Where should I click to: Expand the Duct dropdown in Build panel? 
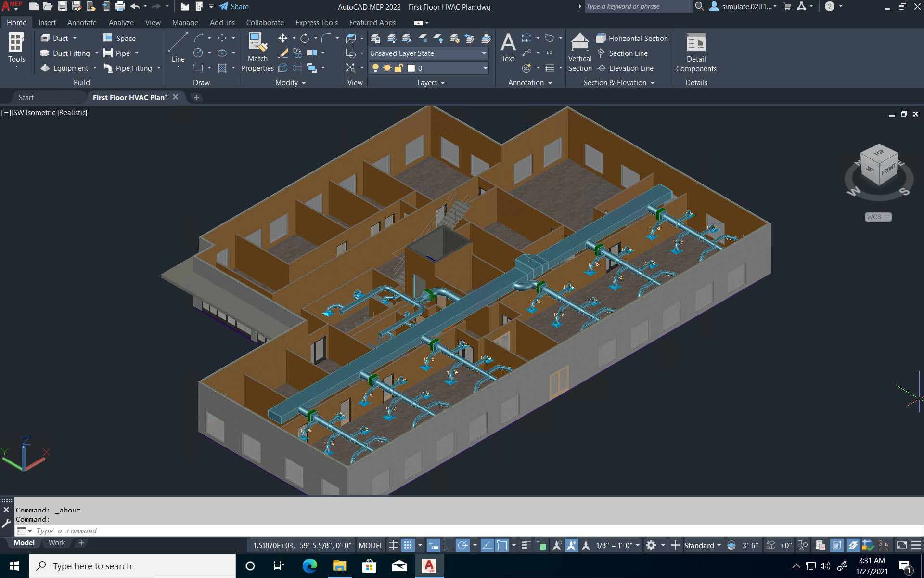[75, 38]
